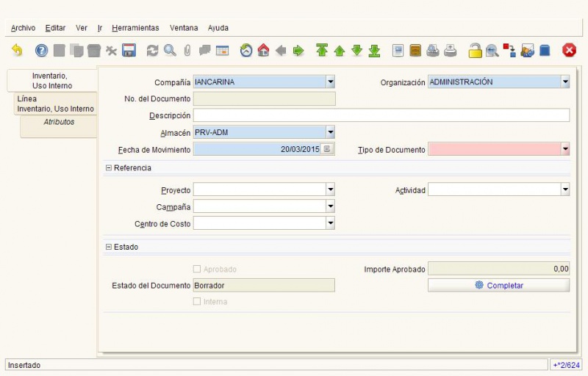The width and height of the screenshot is (588, 376).
Task: Open the Tipo de Documento dropdown
Action: 565,149
